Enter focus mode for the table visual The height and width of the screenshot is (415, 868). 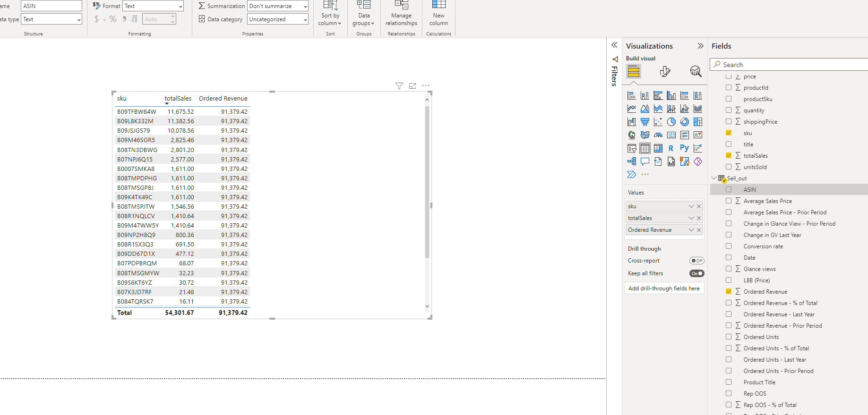tap(413, 86)
